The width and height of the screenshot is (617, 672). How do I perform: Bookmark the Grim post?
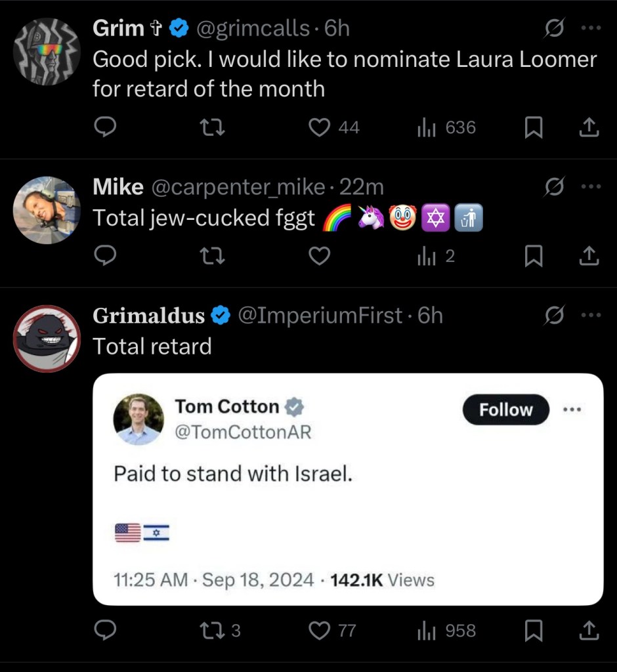[534, 127]
